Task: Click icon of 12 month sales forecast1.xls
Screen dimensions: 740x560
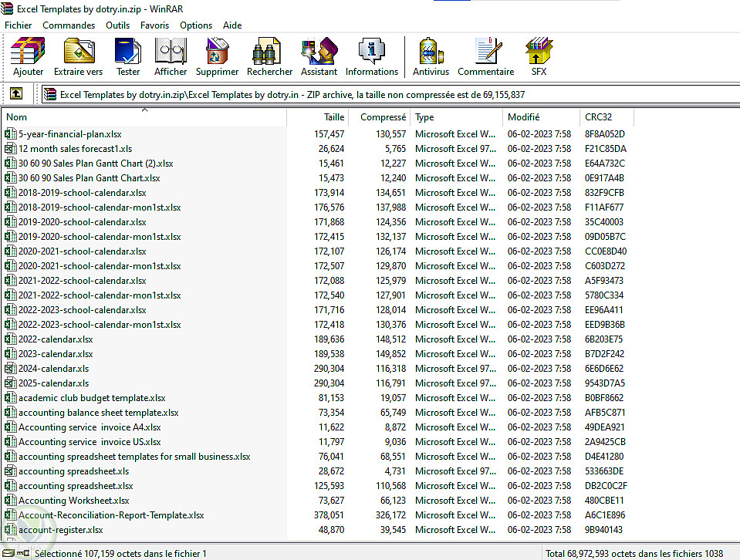Action: (x=10, y=149)
